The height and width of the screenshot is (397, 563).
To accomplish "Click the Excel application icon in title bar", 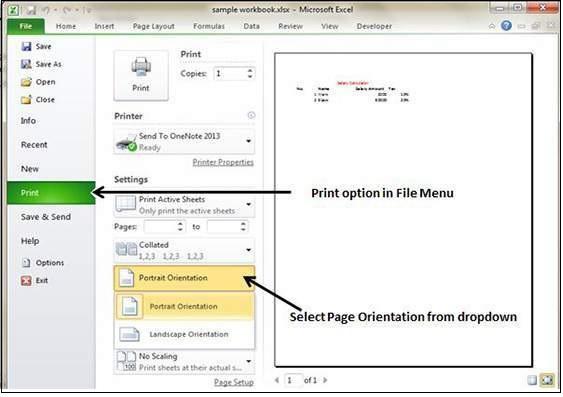I will tap(13, 9).
